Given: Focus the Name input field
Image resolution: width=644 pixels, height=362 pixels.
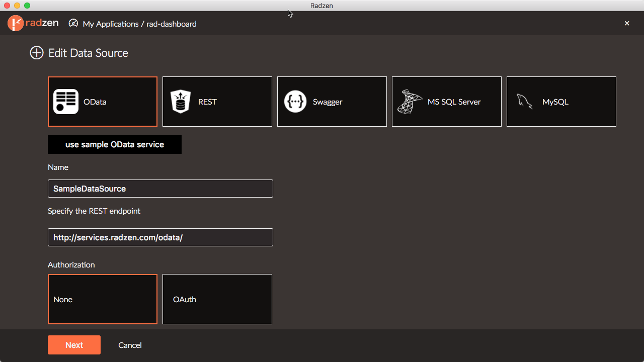Looking at the screenshot, I should tap(160, 189).
